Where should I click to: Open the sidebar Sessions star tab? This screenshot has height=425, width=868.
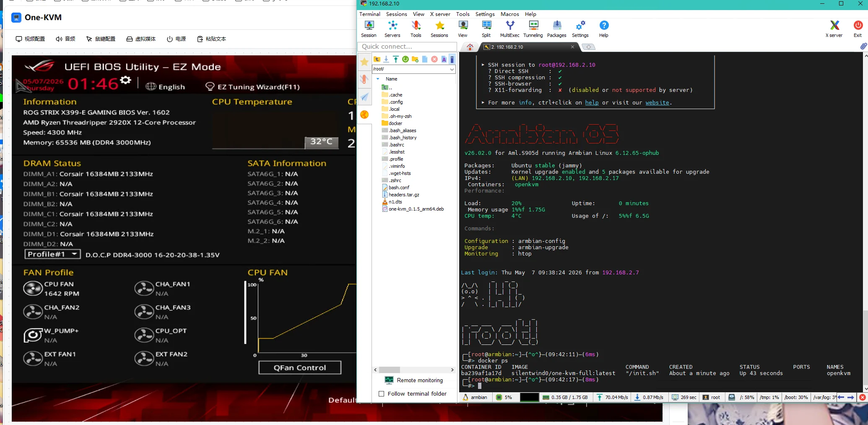point(365,62)
